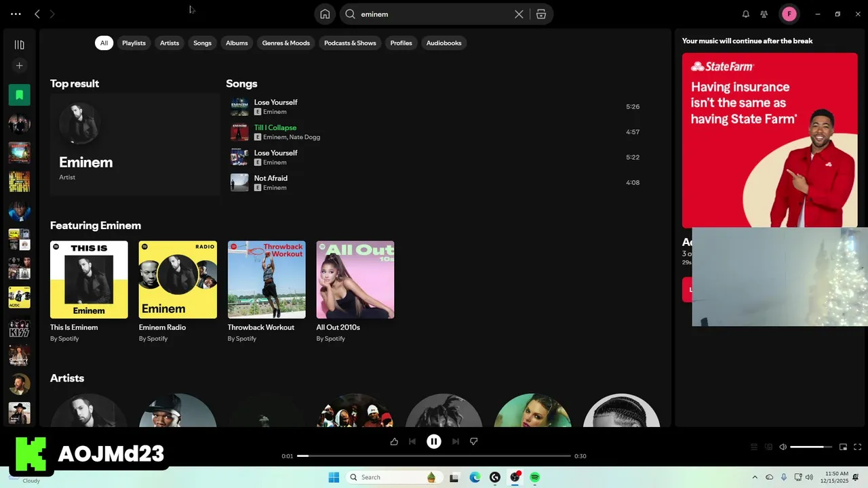Click the Till I Collapse song title
Image resolution: width=868 pixels, height=488 pixels.
click(275, 127)
